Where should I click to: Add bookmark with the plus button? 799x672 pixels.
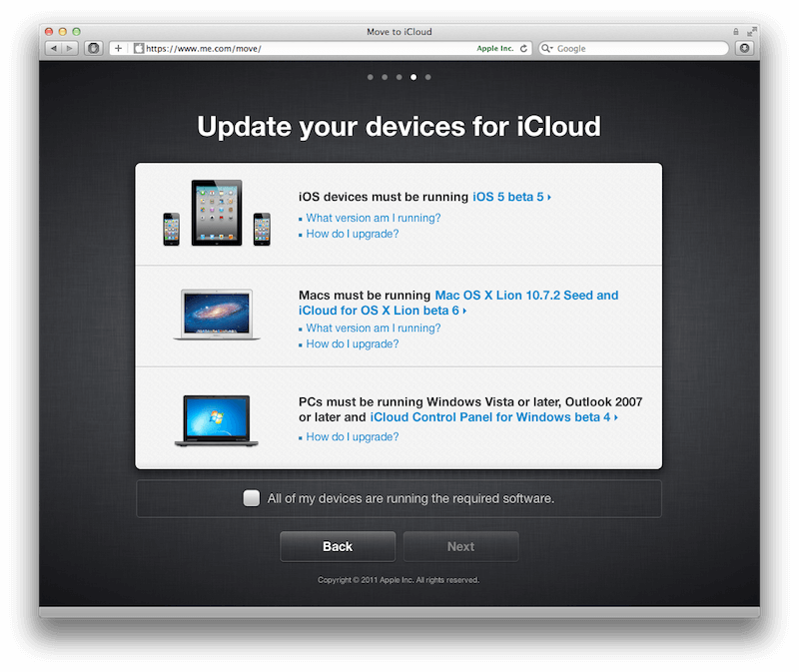pyautogui.click(x=118, y=48)
